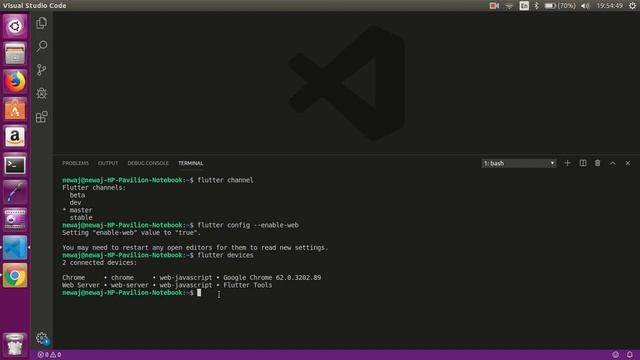Create a new terminal with plus icon
640x360 pixels.
click(567, 163)
